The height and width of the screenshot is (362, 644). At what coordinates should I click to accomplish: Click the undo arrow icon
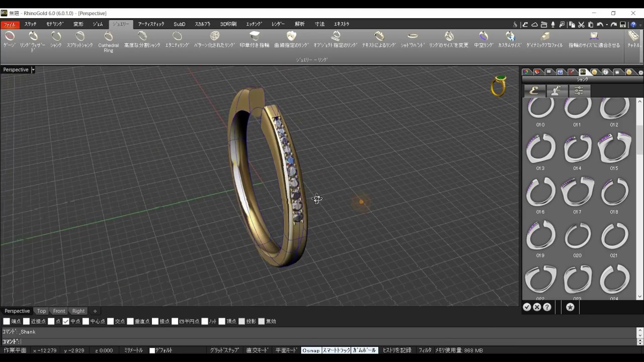pos(600,24)
